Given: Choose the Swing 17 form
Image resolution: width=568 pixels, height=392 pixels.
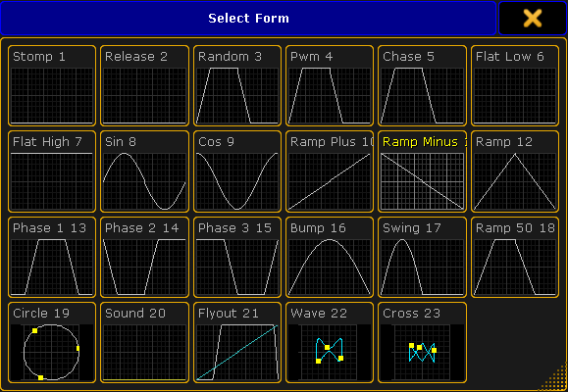Looking at the screenshot, I should (x=422, y=257).
